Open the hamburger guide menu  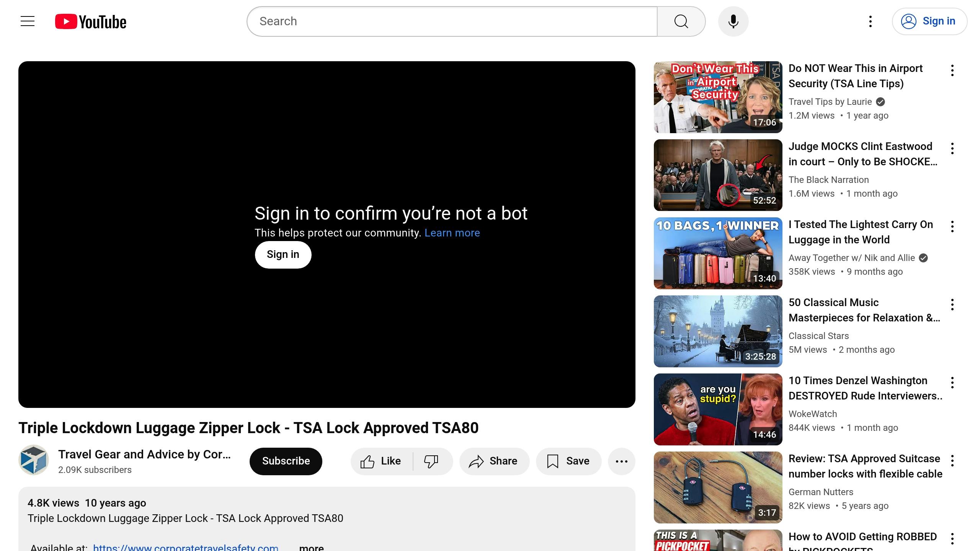[x=28, y=21]
